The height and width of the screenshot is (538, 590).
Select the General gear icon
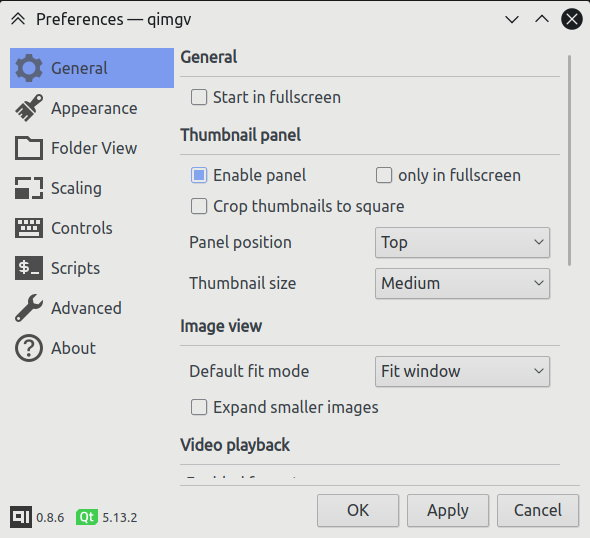[x=29, y=68]
